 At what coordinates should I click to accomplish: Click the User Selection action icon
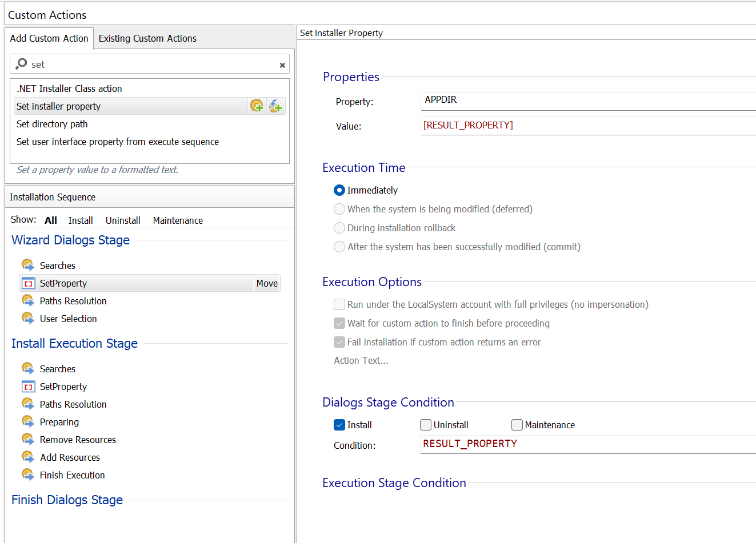click(28, 318)
